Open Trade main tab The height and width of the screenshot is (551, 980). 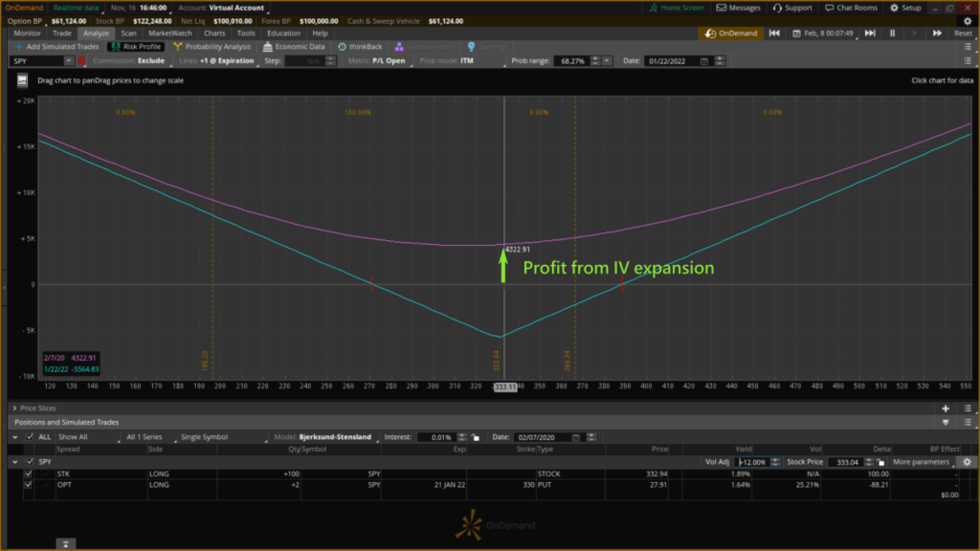(62, 33)
